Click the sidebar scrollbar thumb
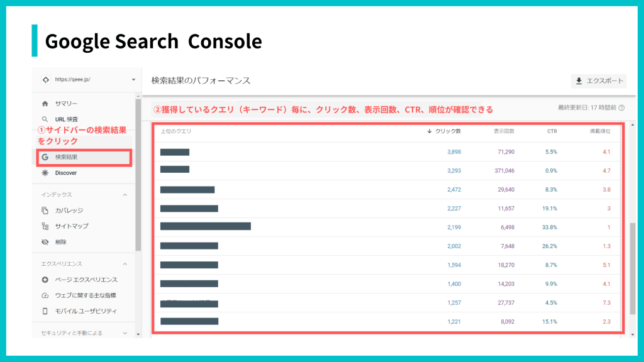This screenshot has width=644, height=362. click(138, 175)
